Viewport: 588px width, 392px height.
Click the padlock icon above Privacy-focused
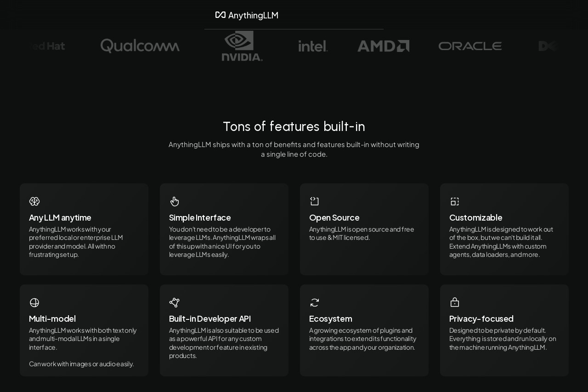click(x=455, y=302)
